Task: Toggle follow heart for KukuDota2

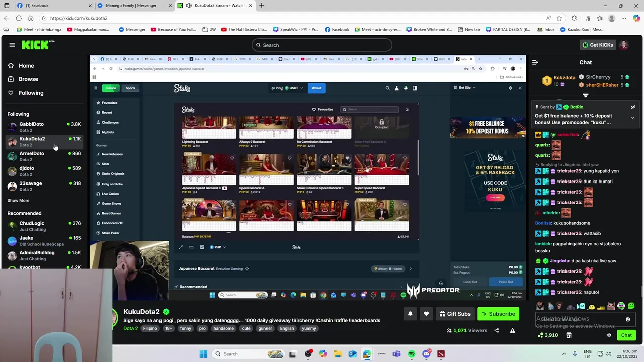Action: coord(426,314)
